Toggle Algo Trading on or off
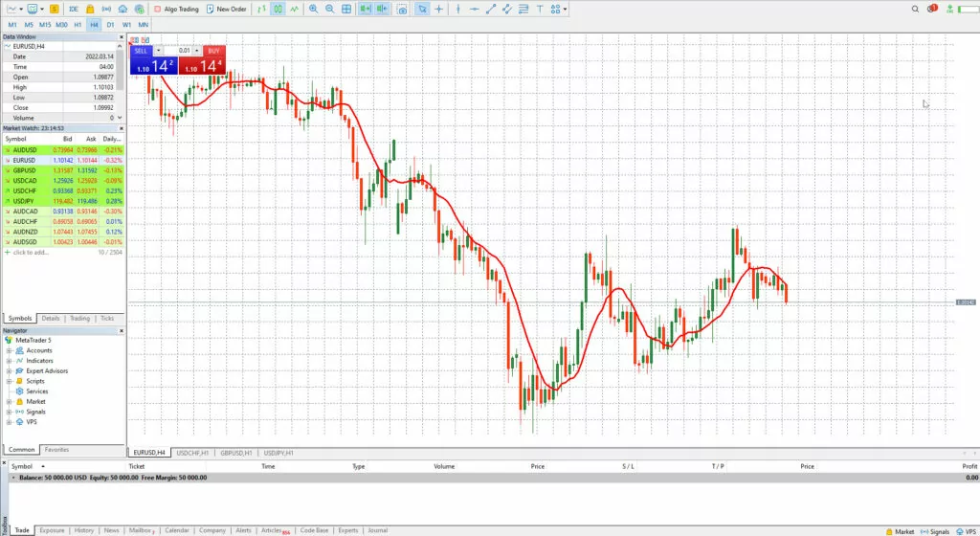Viewport: 980px width, 536px height. [x=177, y=9]
